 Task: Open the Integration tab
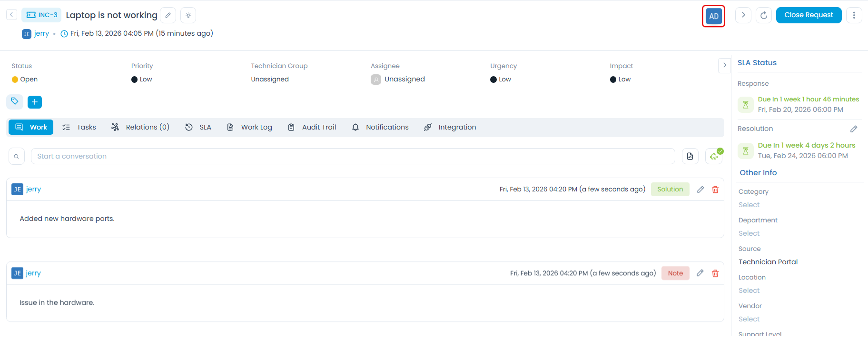coord(450,127)
